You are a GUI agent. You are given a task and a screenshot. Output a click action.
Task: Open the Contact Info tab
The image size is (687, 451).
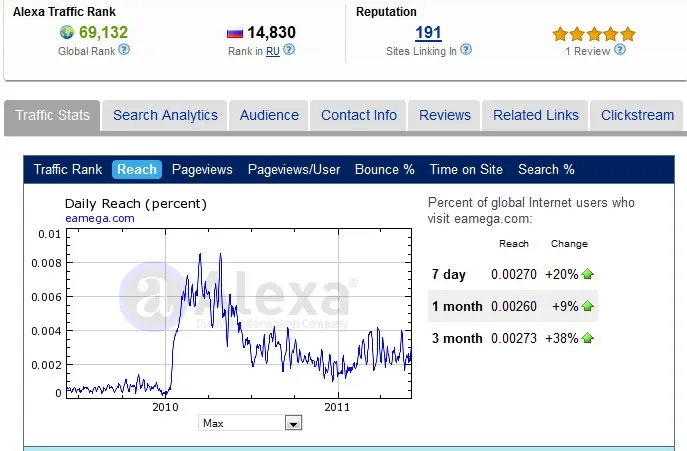click(x=359, y=115)
